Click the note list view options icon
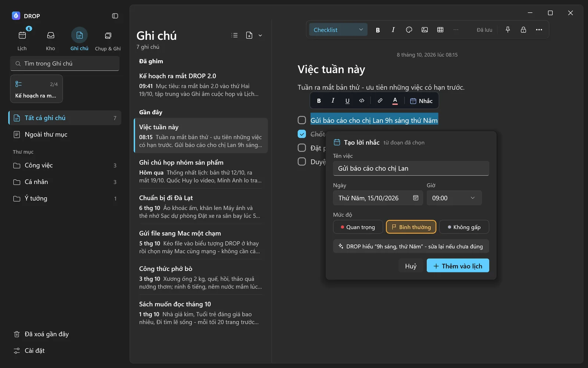The width and height of the screenshot is (588, 368). 234,35
